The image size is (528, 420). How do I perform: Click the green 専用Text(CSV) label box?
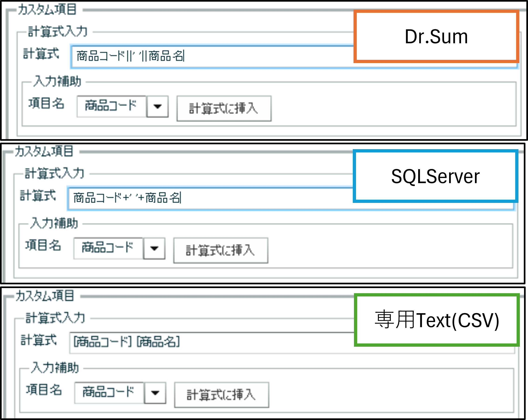coord(436,320)
